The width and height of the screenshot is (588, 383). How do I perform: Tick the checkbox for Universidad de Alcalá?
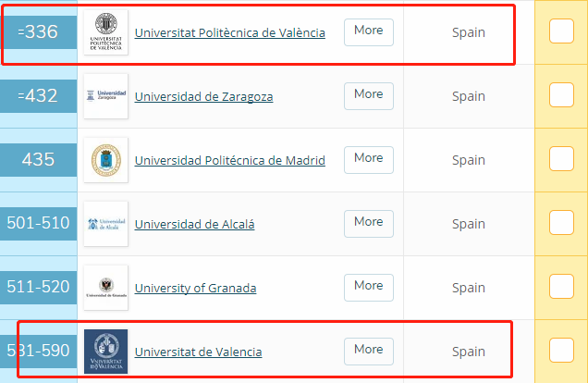[561, 222]
